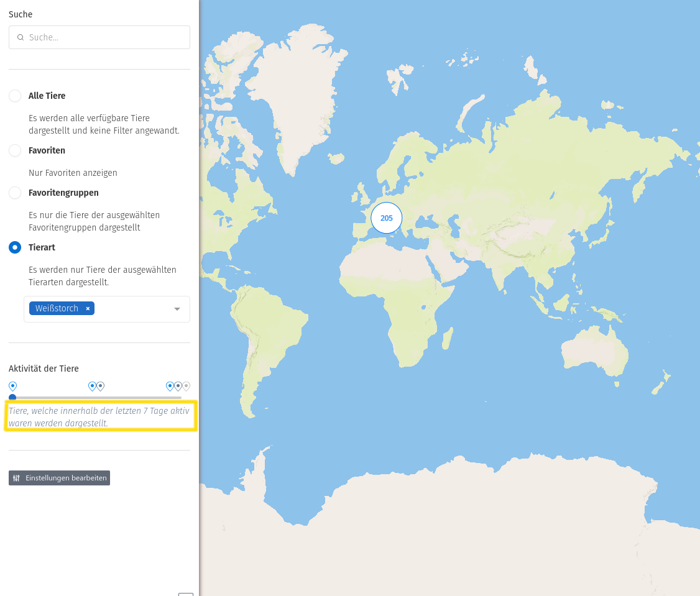Image resolution: width=700 pixels, height=596 pixels.
Task: Open Einstellungen bearbeiten
Action: (x=59, y=478)
